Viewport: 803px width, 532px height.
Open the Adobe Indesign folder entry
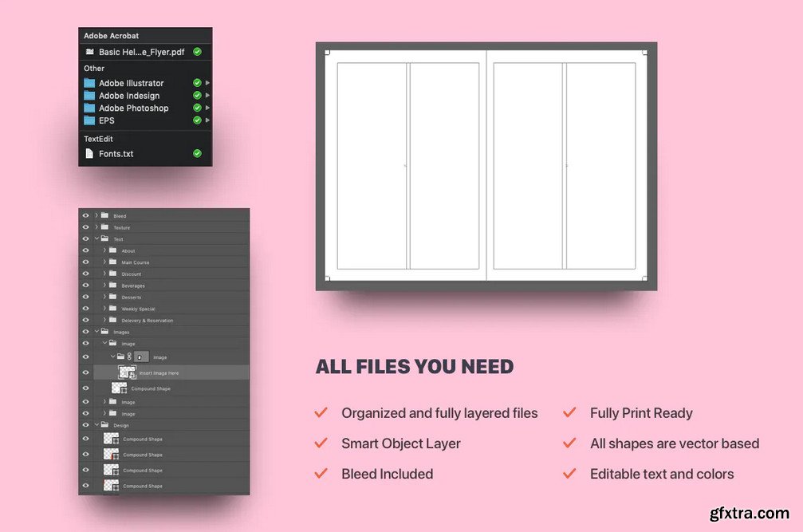[128, 96]
